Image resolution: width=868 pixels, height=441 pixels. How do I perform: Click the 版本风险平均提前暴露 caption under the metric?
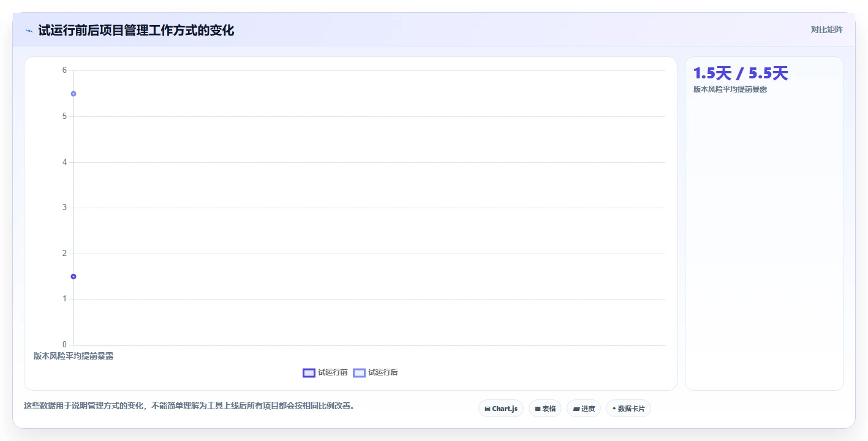tap(730, 89)
